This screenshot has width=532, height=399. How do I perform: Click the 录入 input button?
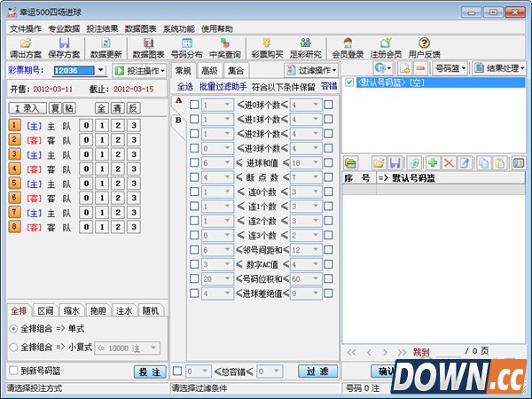pos(27,108)
